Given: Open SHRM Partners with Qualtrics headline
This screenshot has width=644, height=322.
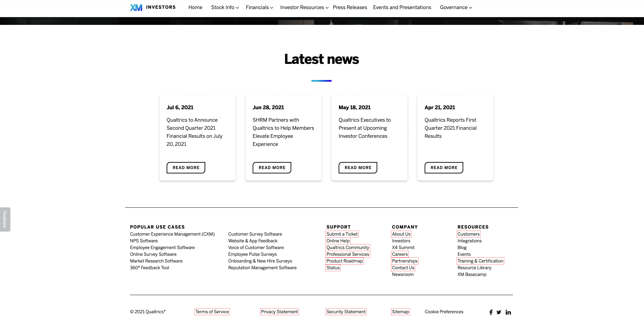Looking at the screenshot, I should coord(283,132).
